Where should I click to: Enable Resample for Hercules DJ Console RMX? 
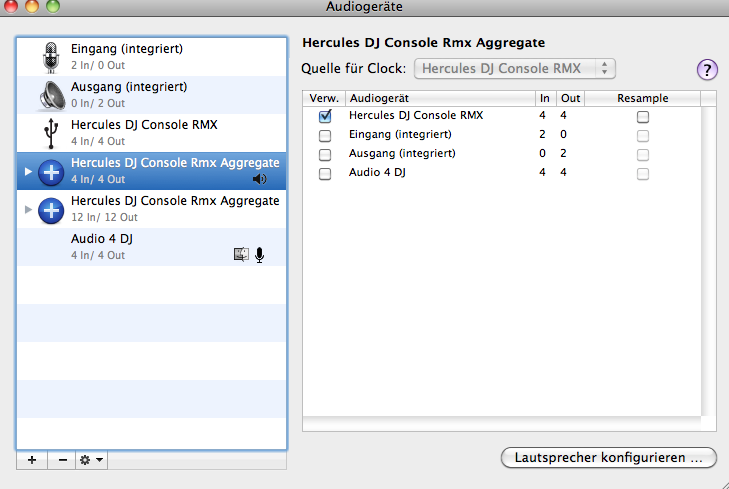point(643,117)
